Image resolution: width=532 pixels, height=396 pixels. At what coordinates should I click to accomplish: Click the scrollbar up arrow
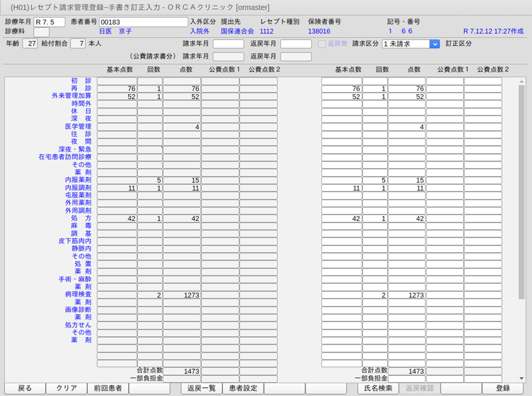(522, 82)
